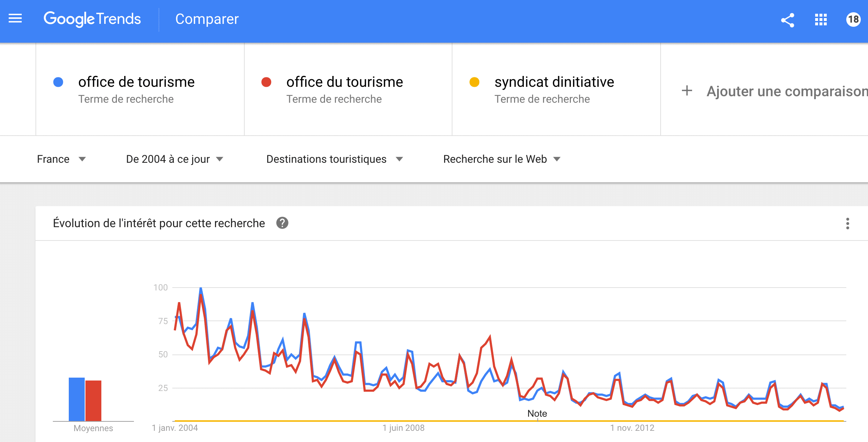Open Recherche sur le Web dropdown

pos(502,159)
